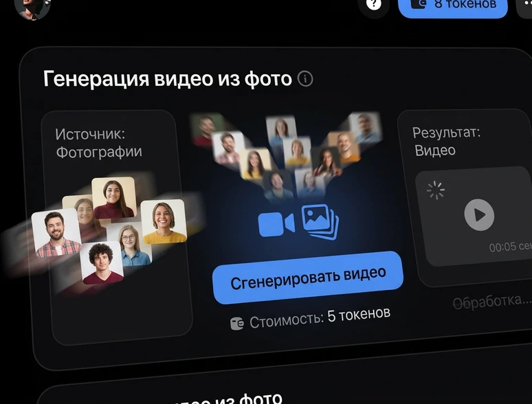Open the 8 токенов balance button
This screenshot has width=532, height=404.
coord(453,5)
